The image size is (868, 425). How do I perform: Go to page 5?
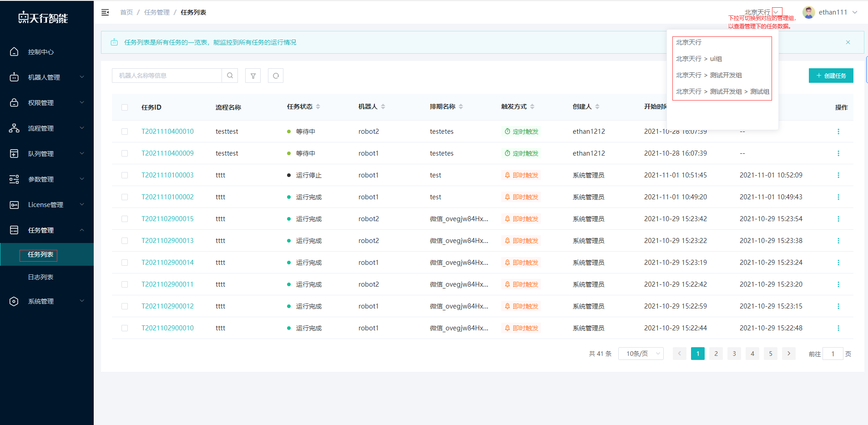pos(771,354)
